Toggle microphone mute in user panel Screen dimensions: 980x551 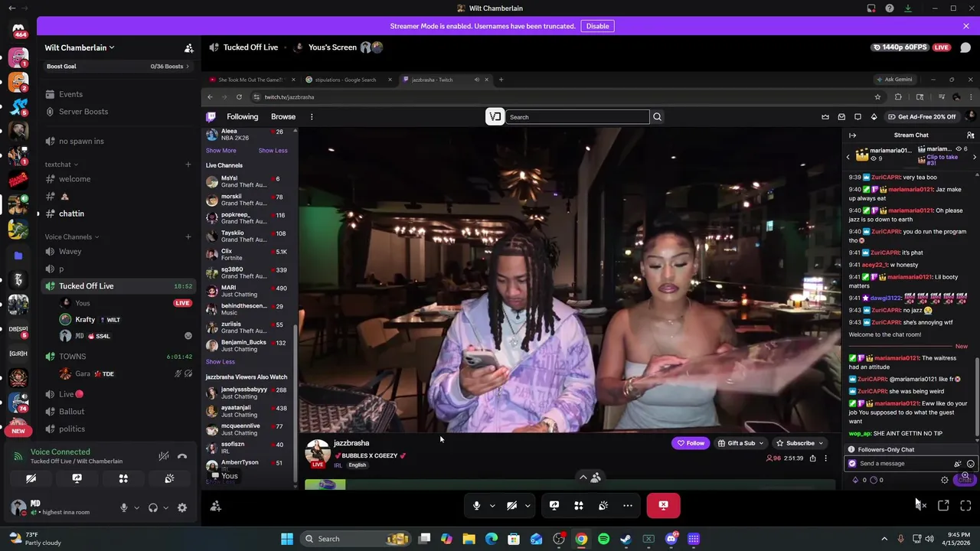(x=123, y=507)
